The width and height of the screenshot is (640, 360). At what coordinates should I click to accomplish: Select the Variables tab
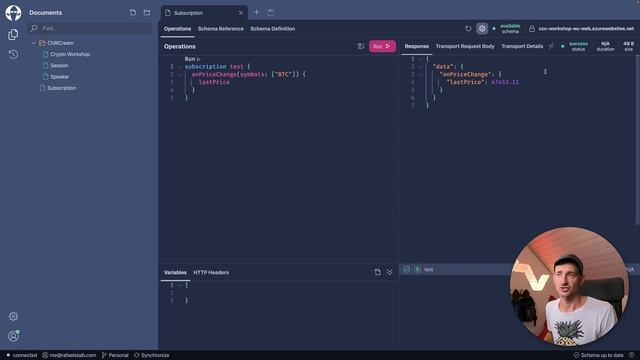(x=175, y=272)
